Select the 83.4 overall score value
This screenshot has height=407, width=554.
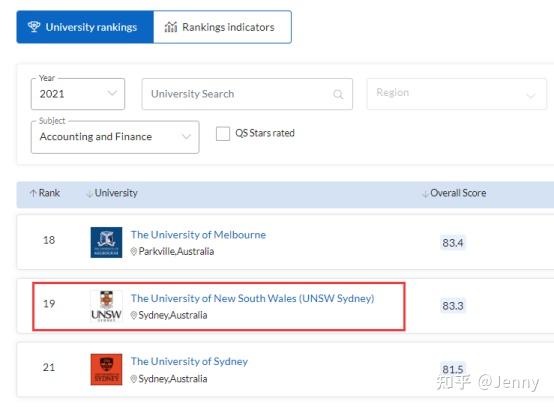click(x=453, y=243)
